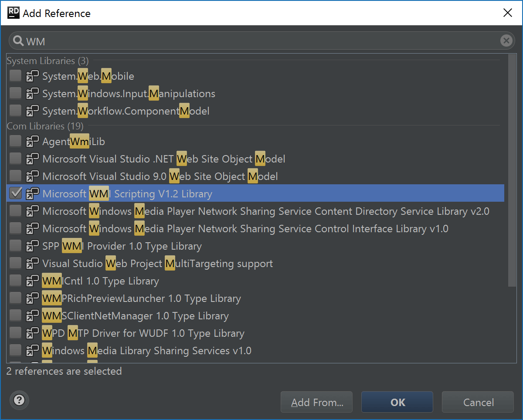Click the icon beside WMICntl 1.0 Type Library
This screenshot has height=420, width=523.
33,281
